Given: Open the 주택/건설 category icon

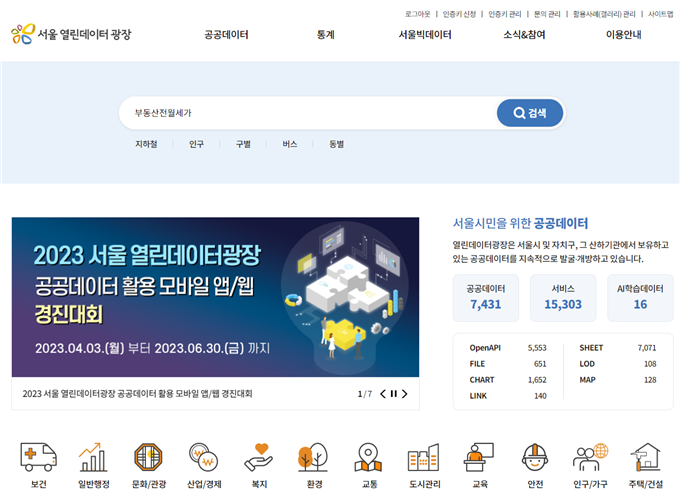Looking at the screenshot, I should (645, 457).
